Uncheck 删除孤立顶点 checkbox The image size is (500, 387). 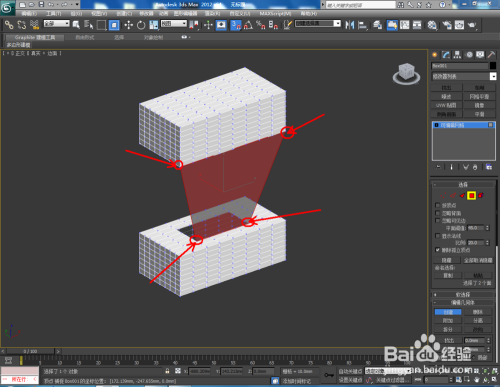coord(437,250)
